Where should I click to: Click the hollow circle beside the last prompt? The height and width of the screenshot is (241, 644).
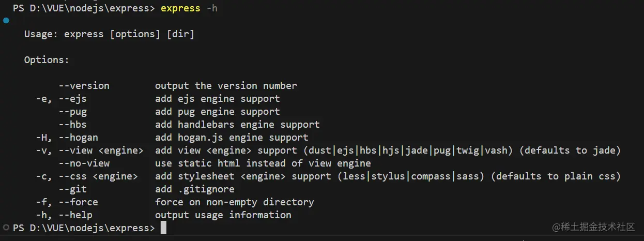(6, 228)
